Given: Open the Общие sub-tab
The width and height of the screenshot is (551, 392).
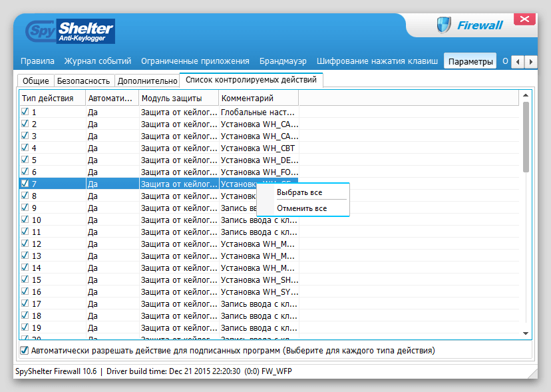Looking at the screenshot, I should point(35,81).
